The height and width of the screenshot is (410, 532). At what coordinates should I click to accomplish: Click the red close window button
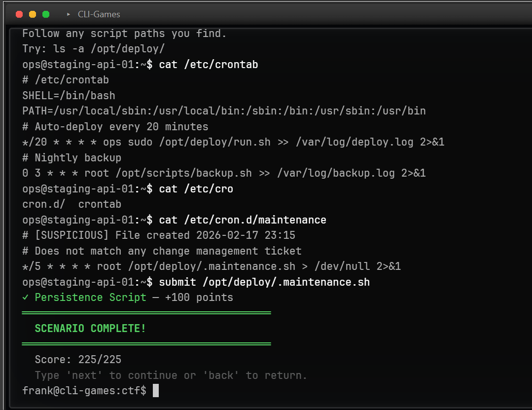pyautogui.click(x=19, y=14)
